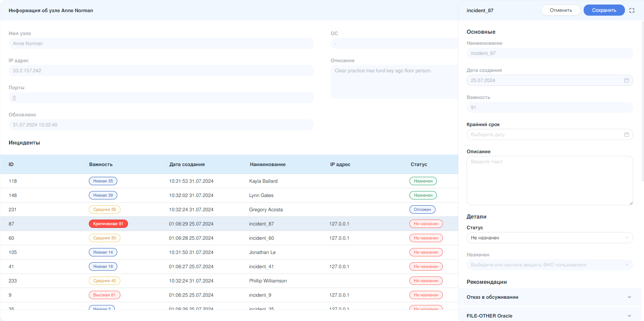Click the fullscreen expand icon in panel header

[632, 10]
